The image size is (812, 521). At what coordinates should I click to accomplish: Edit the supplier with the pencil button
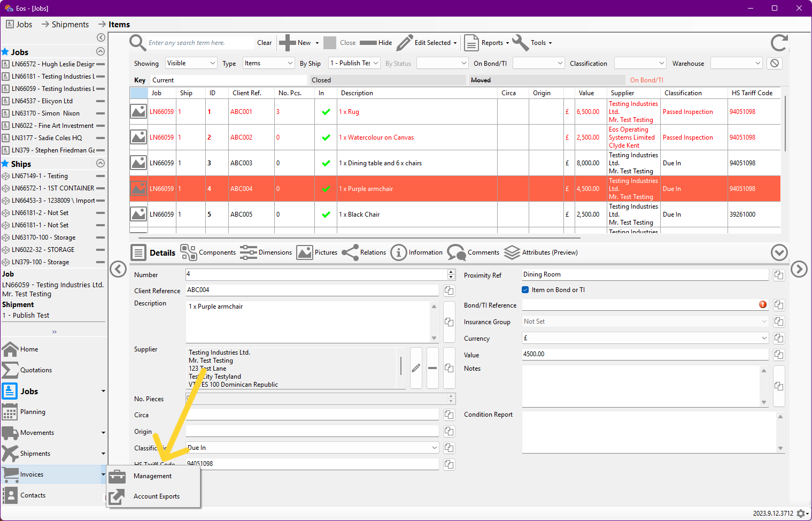pyautogui.click(x=416, y=368)
